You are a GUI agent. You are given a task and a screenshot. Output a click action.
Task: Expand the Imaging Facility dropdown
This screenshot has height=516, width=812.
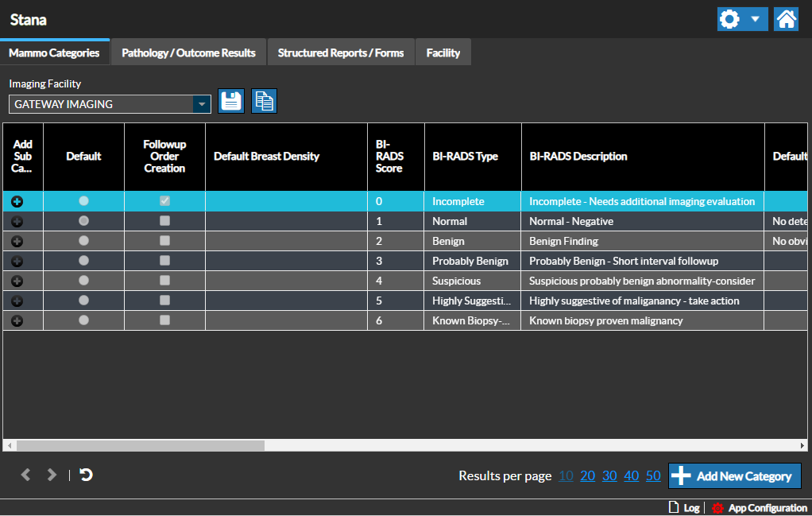[202, 104]
